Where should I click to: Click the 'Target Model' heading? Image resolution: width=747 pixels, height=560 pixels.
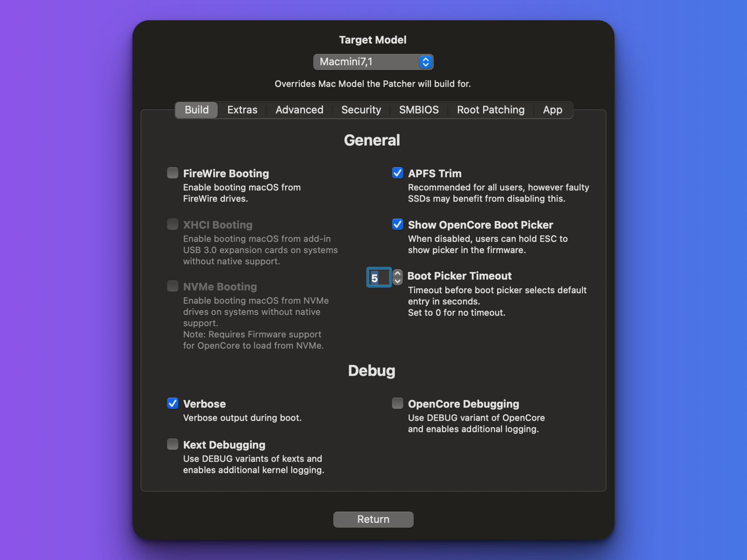(373, 40)
